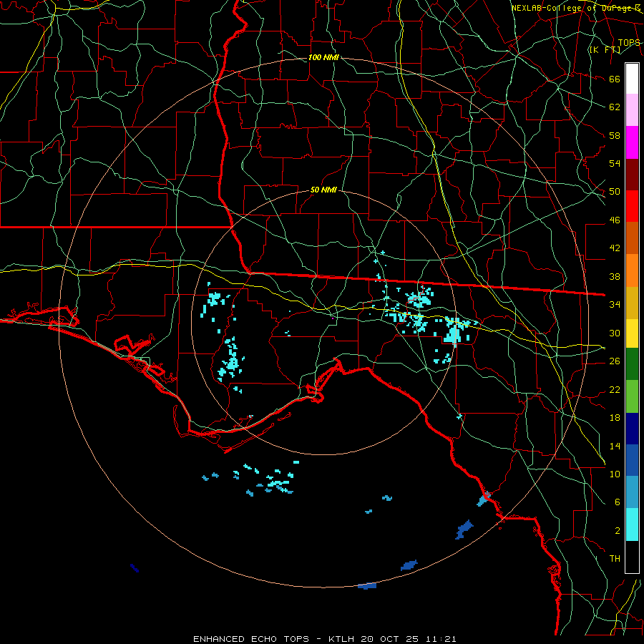
Task: Click the legend value '6'
Action: pos(618,502)
